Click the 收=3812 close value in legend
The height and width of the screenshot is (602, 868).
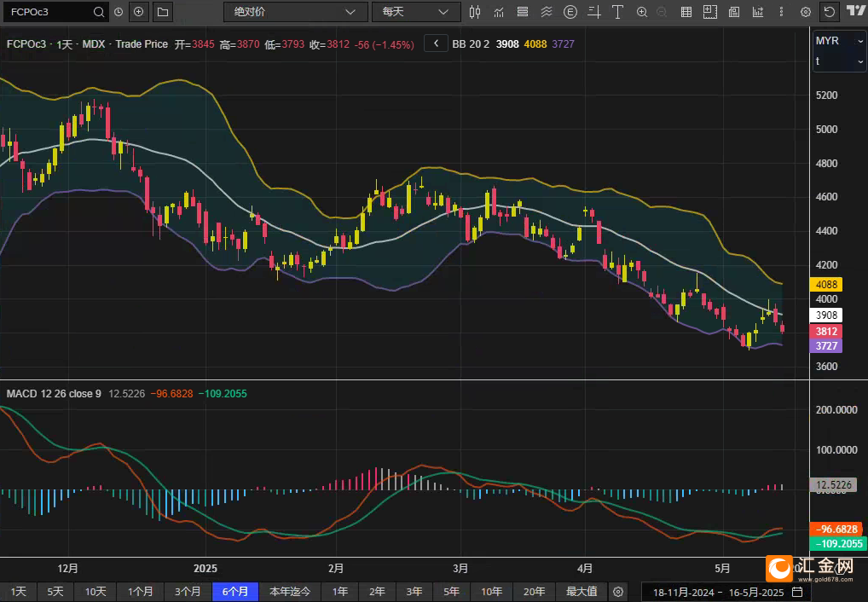(x=329, y=44)
